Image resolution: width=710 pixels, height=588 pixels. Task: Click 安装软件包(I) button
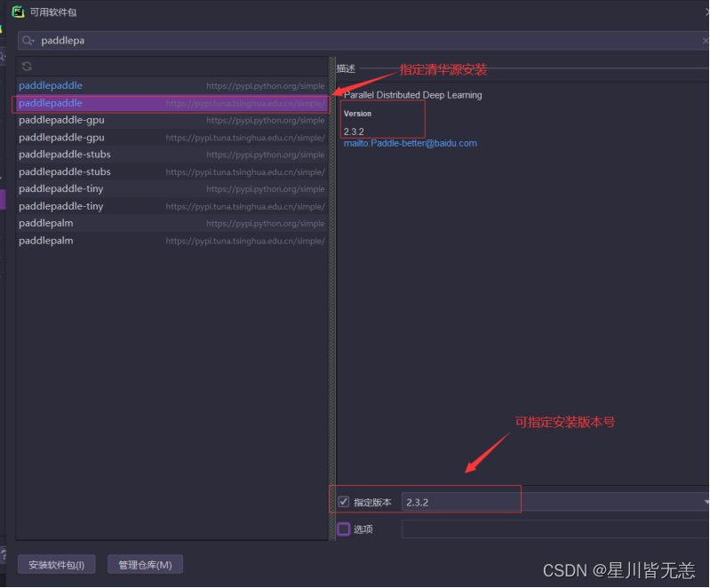pyautogui.click(x=57, y=565)
